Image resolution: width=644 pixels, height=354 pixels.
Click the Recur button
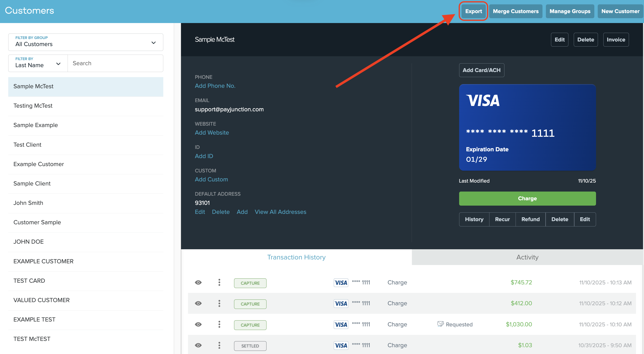(x=502, y=219)
